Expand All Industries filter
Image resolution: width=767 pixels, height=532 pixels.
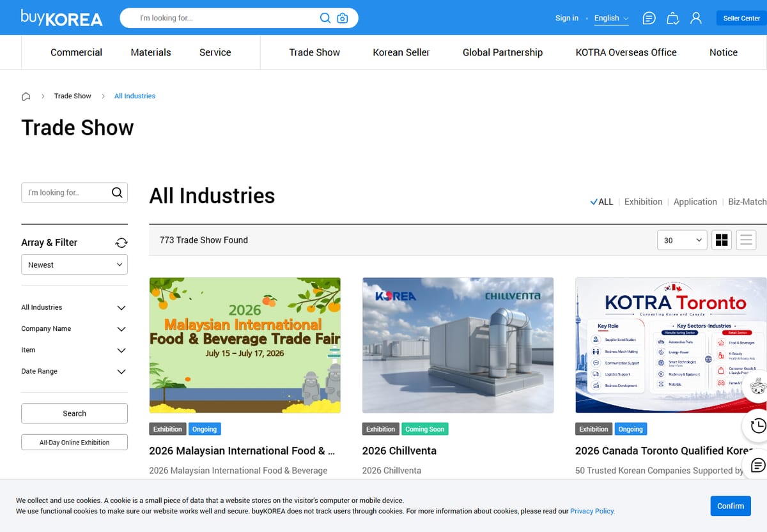click(74, 307)
